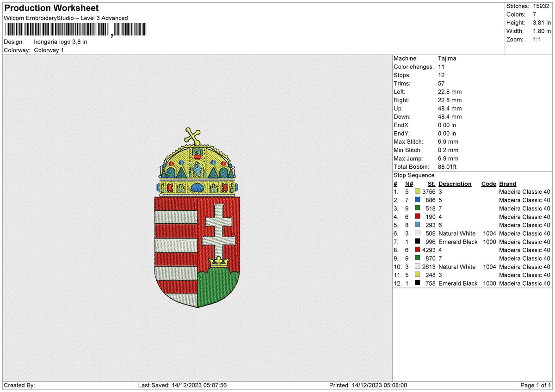Select the green swatch in stop 3
The image size is (555, 392).
[x=418, y=208]
